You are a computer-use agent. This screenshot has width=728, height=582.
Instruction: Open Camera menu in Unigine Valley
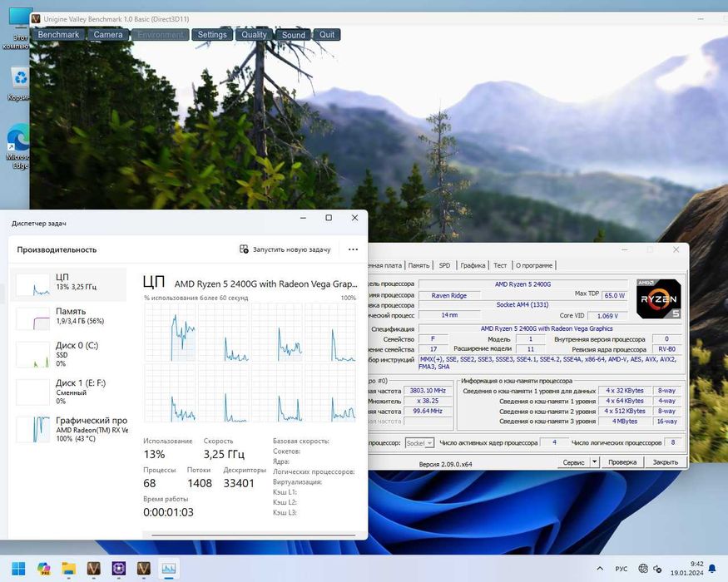(x=107, y=35)
